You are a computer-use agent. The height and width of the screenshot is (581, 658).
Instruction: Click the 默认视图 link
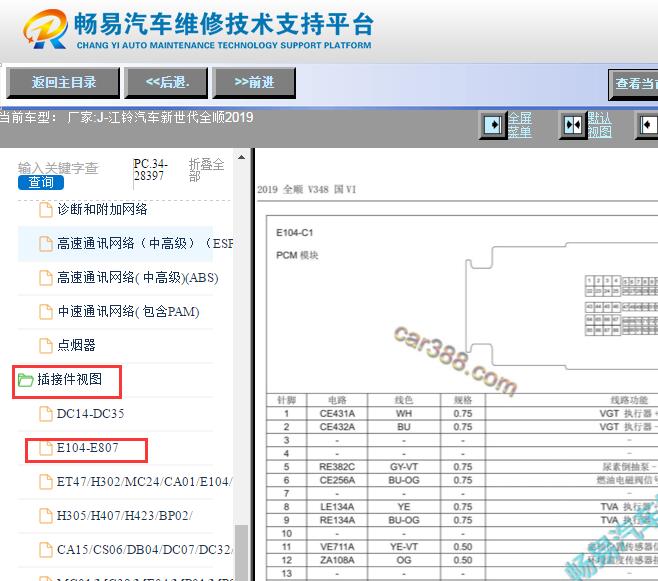click(599, 125)
